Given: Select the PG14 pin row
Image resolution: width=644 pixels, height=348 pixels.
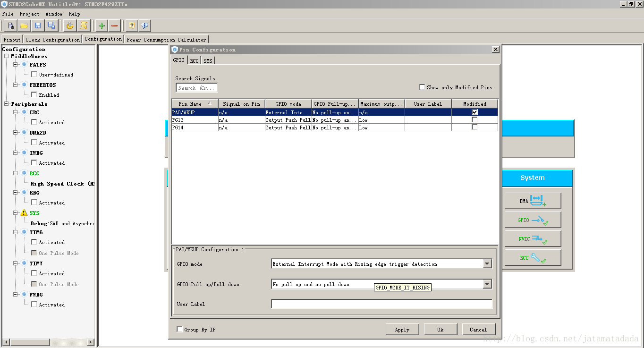Looking at the screenshot, I should pyautogui.click(x=334, y=127).
